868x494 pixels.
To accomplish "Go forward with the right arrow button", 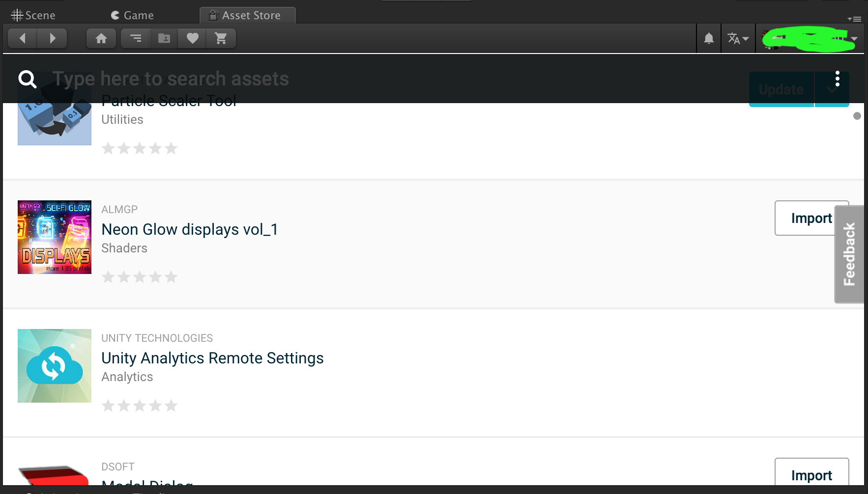I will point(52,38).
